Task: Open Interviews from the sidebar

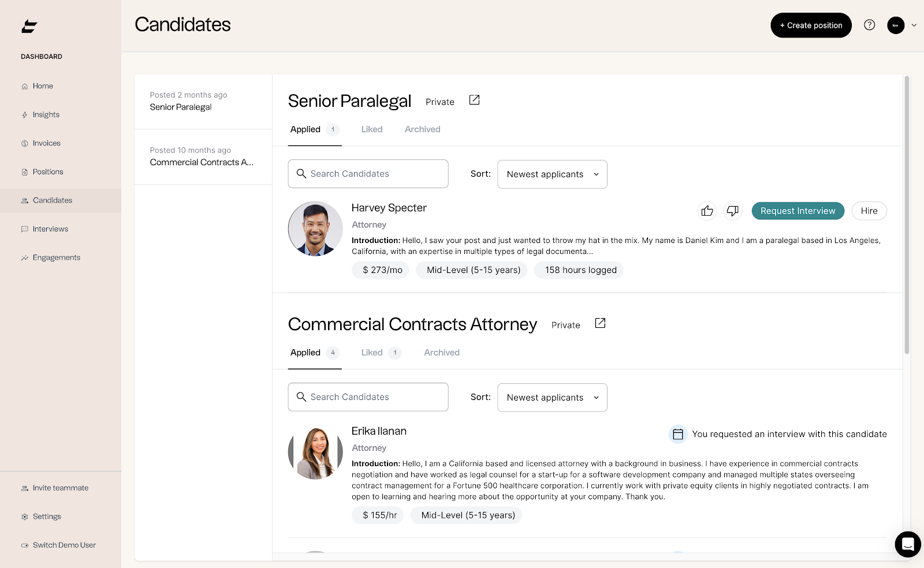Action: [x=50, y=229]
